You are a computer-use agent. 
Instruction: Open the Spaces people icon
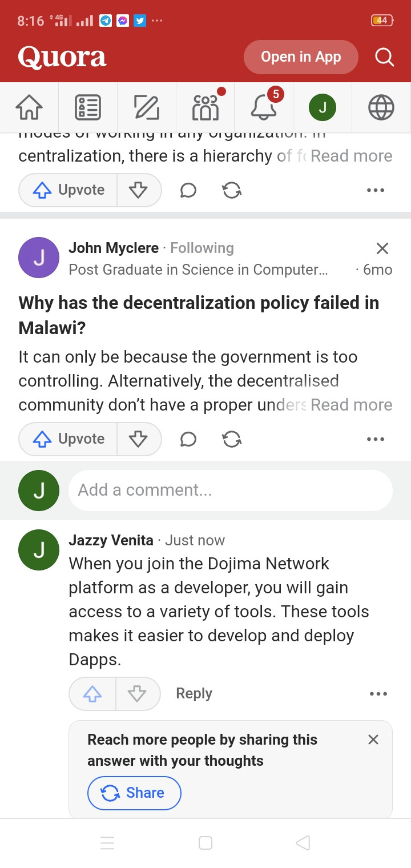[x=205, y=107]
